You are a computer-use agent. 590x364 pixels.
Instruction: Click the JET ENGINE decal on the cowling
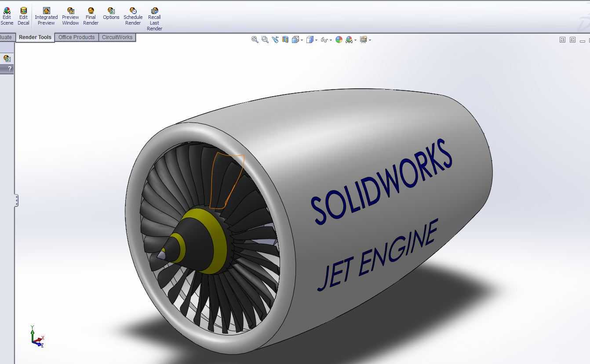377,255
